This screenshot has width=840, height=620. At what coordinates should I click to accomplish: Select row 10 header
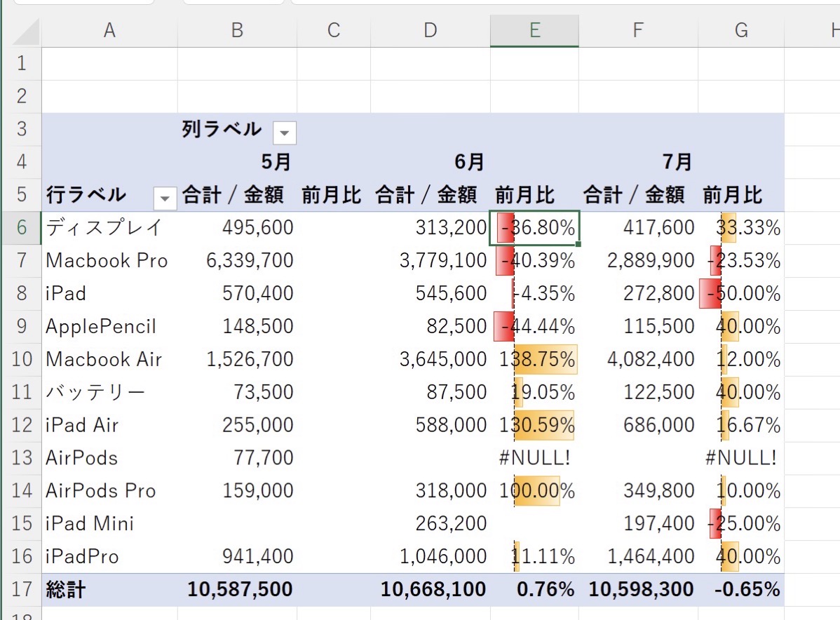point(22,359)
